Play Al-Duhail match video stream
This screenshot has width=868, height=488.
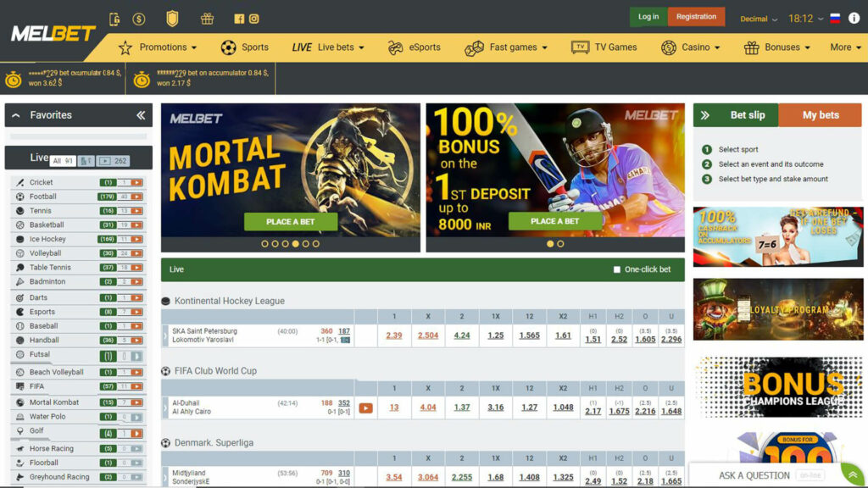coord(365,408)
